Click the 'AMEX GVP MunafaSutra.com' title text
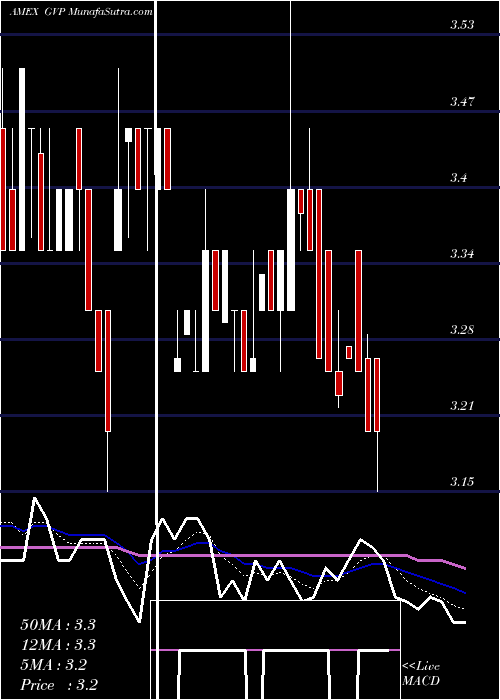The width and height of the screenshot is (500, 700). [x=81, y=12]
